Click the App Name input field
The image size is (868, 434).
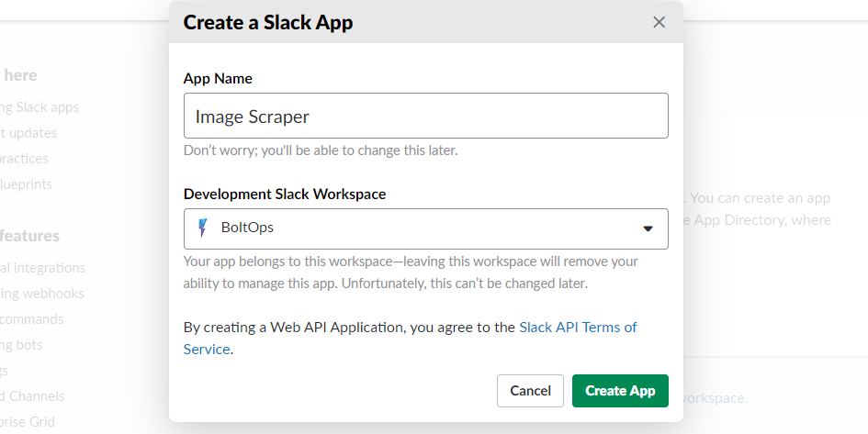point(425,116)
